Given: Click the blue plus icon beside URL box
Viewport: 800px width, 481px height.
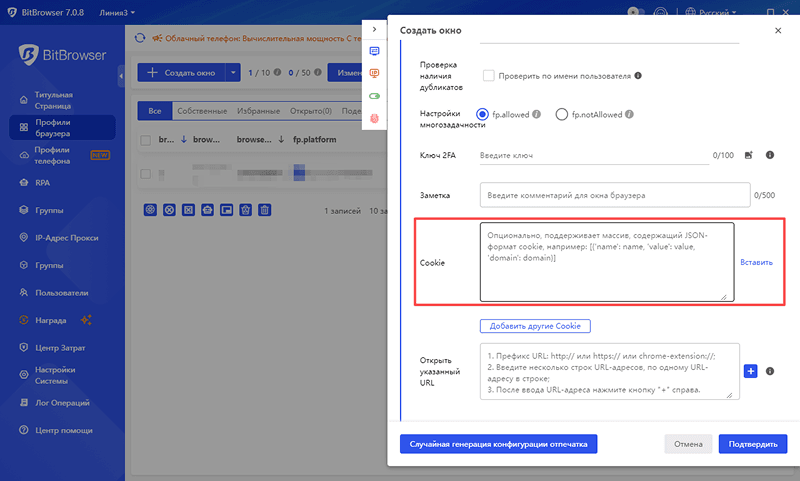Looking at the screenshot, I should pyautogui.click(x=751, y=370).
